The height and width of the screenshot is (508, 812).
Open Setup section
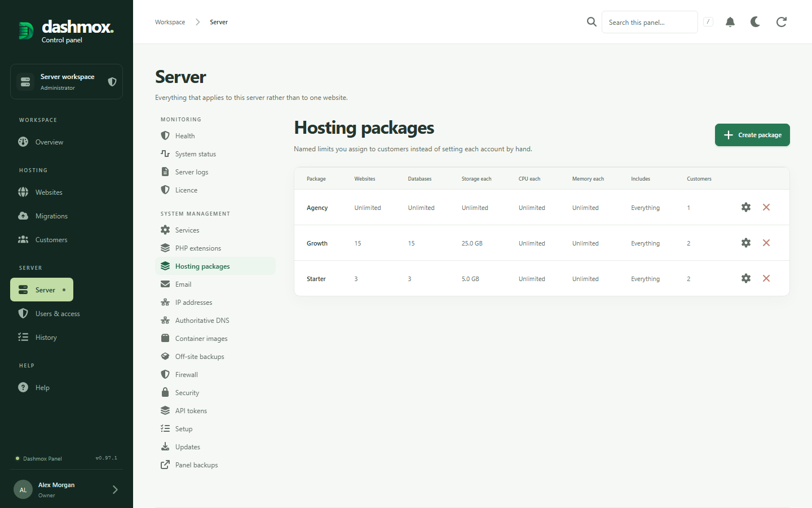(215, 428)
